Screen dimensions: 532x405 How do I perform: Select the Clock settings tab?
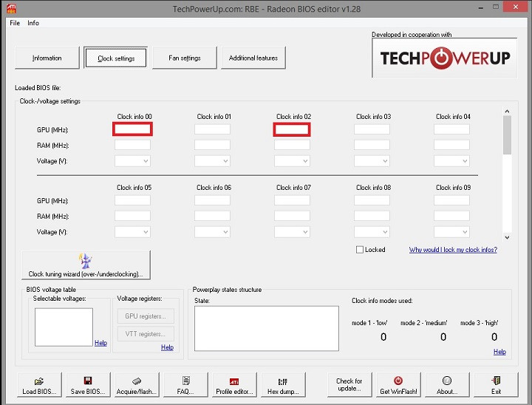(116, 58)
